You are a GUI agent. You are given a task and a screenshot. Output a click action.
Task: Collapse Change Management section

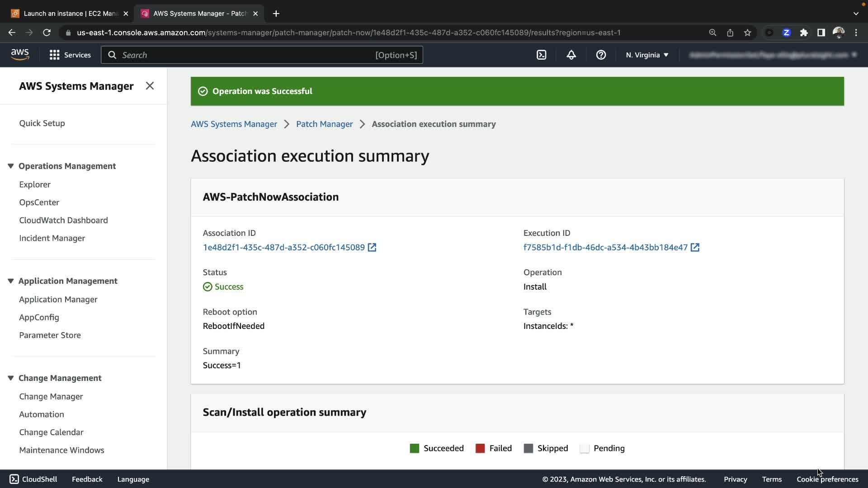pos(11,378)
